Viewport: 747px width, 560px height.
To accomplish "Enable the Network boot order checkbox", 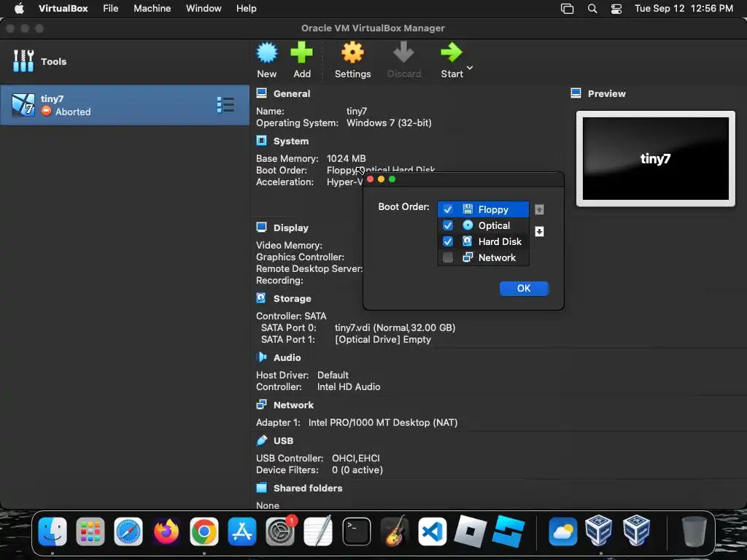I will point(448,257).
